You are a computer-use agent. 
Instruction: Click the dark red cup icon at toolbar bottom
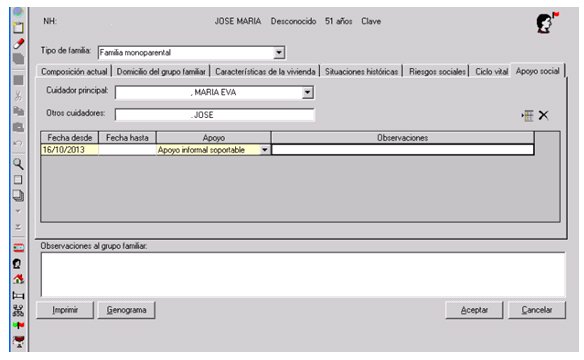[19, 341]
